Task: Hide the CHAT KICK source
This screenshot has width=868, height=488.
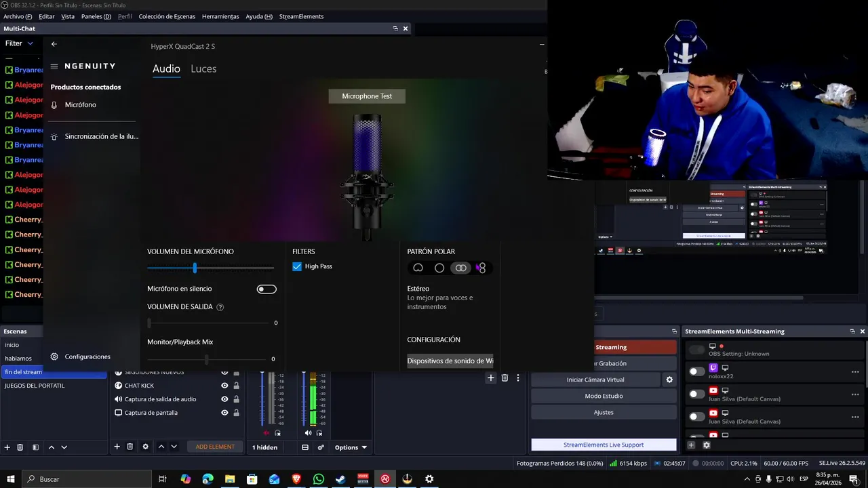Action: click(x=224, y=386)
